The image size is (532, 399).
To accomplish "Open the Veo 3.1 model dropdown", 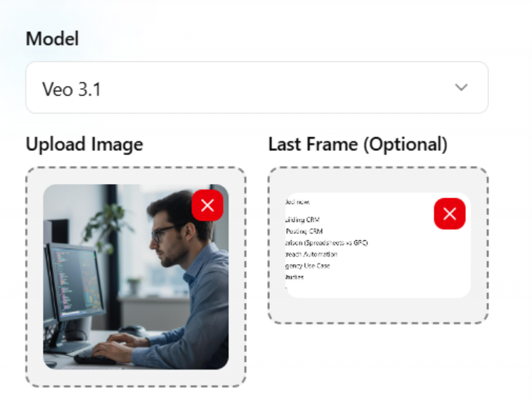I will [x=257, y=87].
